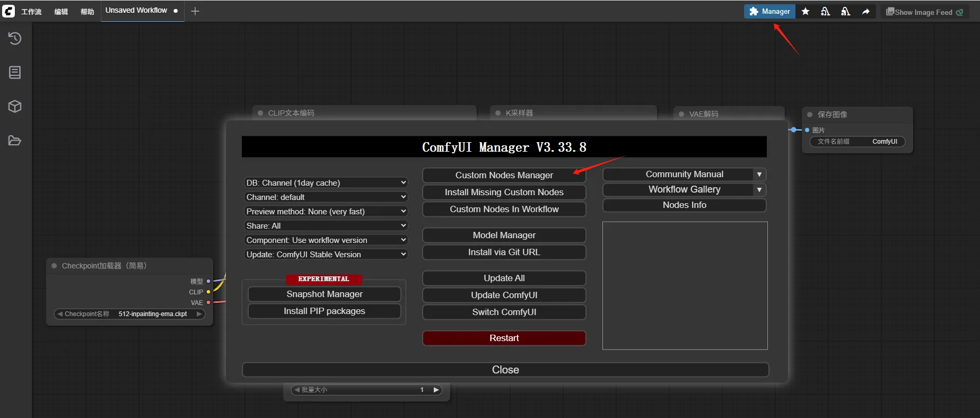Click the ComfyUI logo icon
980x418 pixels.
point(8,11)
